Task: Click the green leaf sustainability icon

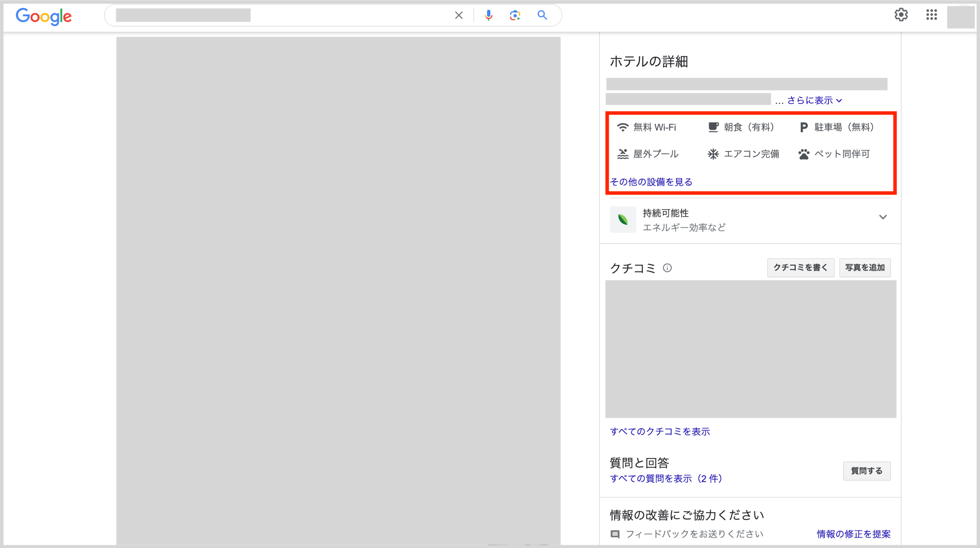Action: click(623, 220)
